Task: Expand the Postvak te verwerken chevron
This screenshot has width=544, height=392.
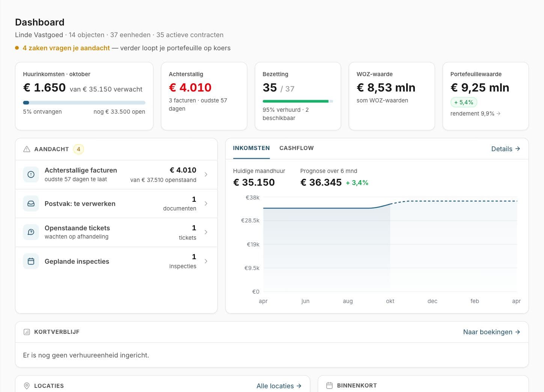Action: coord(206,203)
